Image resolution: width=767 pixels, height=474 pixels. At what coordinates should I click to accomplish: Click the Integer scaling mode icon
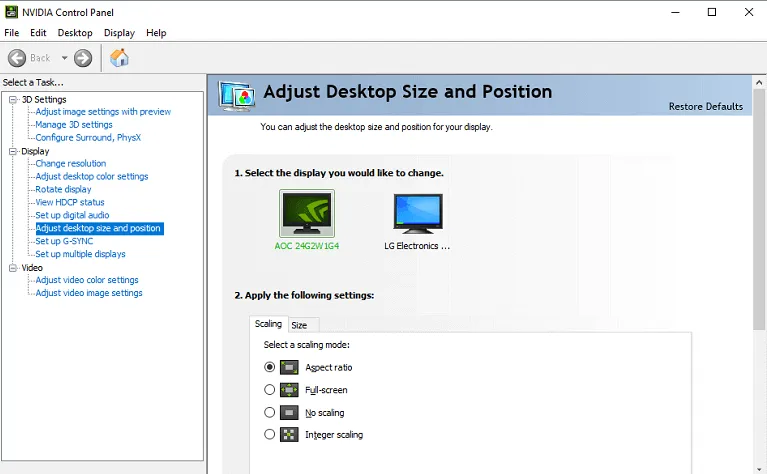point(289,434)
